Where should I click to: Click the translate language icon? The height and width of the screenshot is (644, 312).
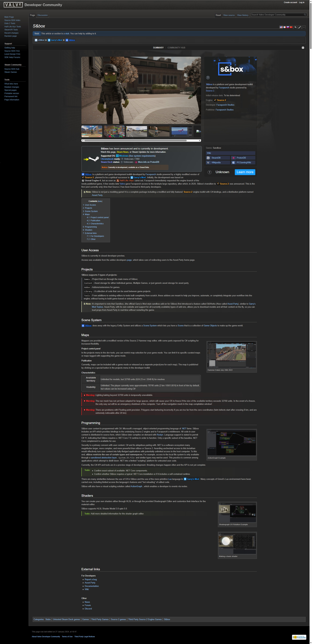(x=295, y=27)
